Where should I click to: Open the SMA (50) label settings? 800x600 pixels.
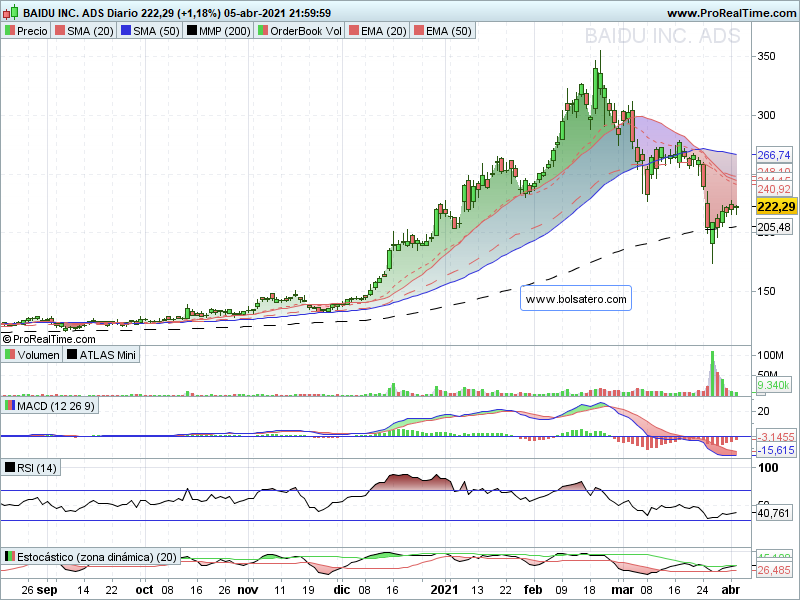pyautogui.click(x=156, y=31)
